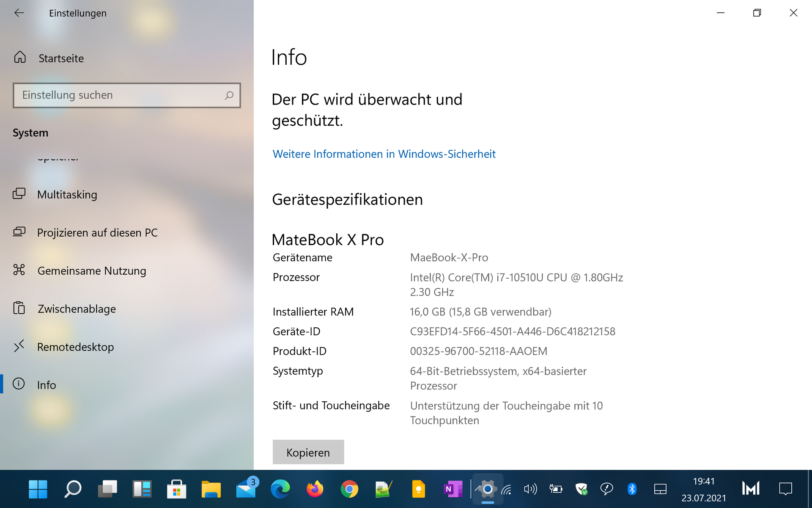The height and width of the screenshot is (508, 812).
Task: Click the Projizieren sidebar icon
Action: coord(19,232)
